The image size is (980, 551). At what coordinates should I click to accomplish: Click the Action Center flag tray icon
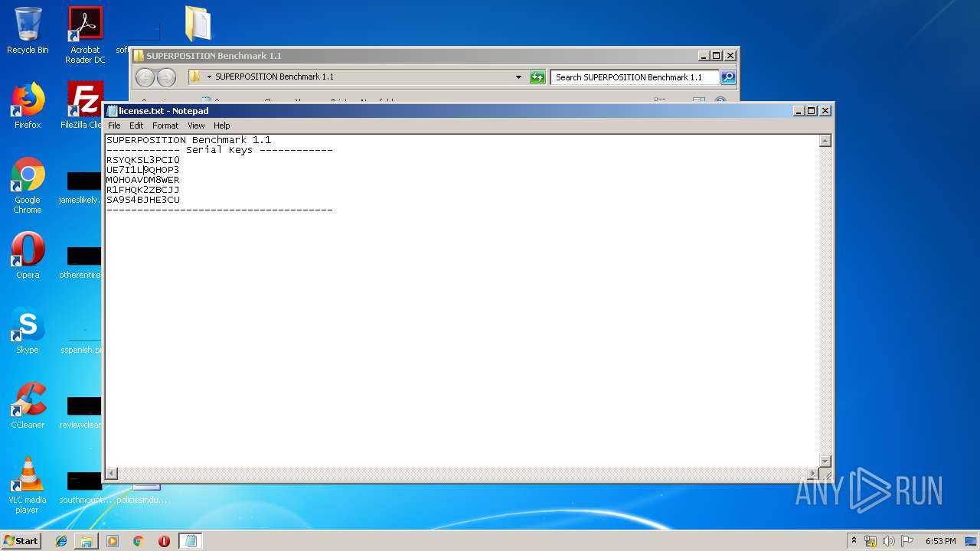907,541
